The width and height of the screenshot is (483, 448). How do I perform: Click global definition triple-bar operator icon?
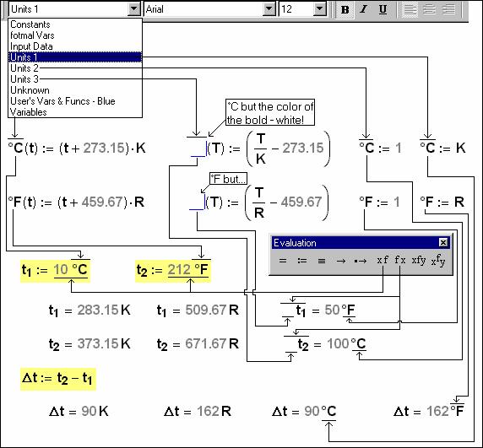click(322, 261)
